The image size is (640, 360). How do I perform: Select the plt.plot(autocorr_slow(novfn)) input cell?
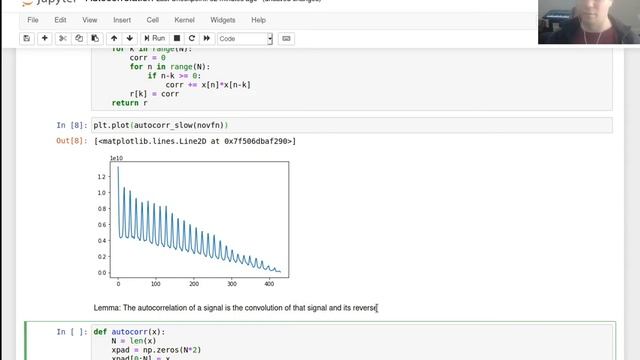pos(352,125)
